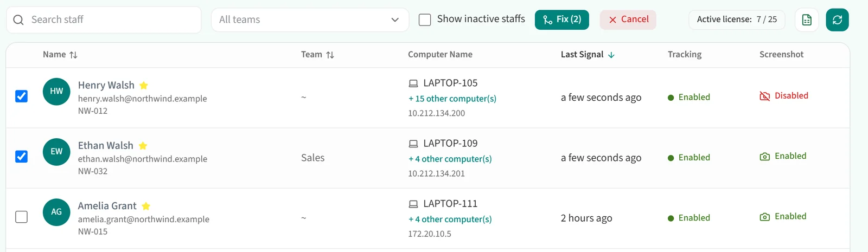Click Ethan Walsh's screenshot camera icon
Screen dimensions: 868x252
[765, 157]
